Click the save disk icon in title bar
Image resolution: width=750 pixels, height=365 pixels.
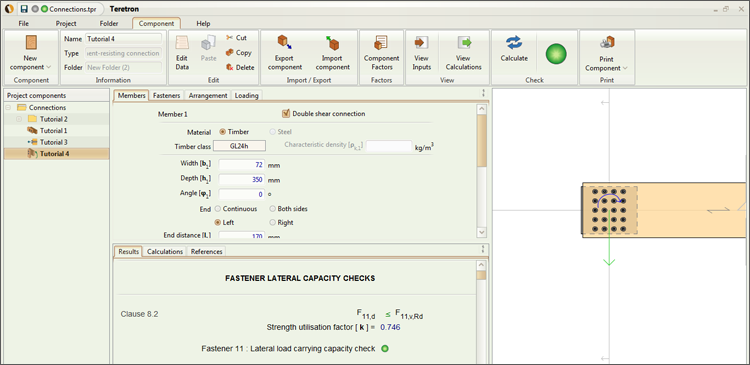pos(24,9)
